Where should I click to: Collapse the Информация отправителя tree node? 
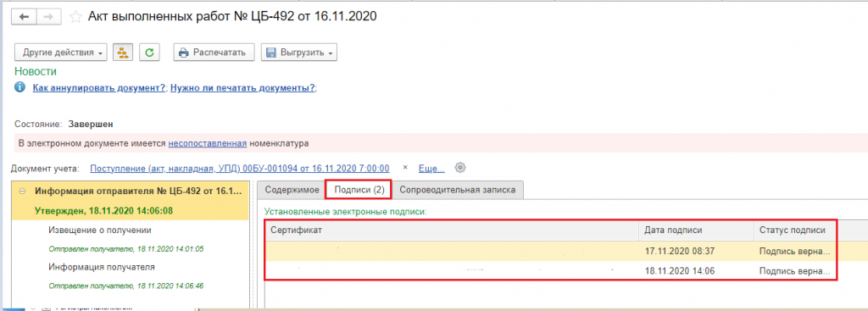pyautogui.click(x=22, y=191)
